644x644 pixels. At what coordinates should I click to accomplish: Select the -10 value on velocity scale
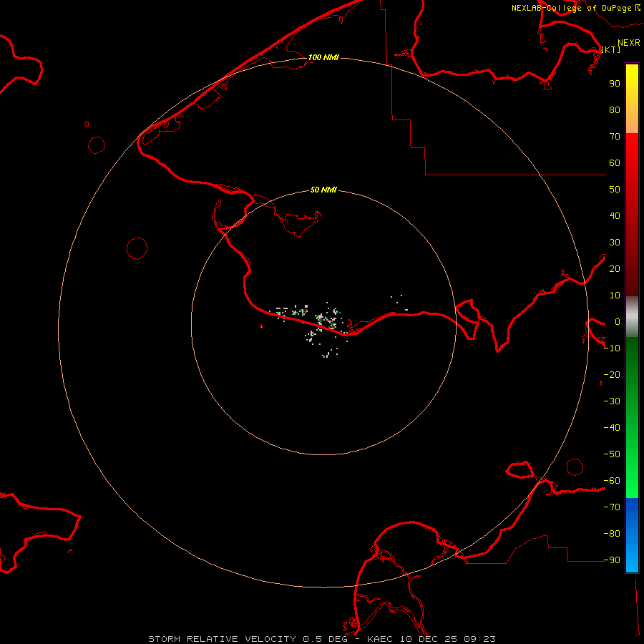[612, 348]
